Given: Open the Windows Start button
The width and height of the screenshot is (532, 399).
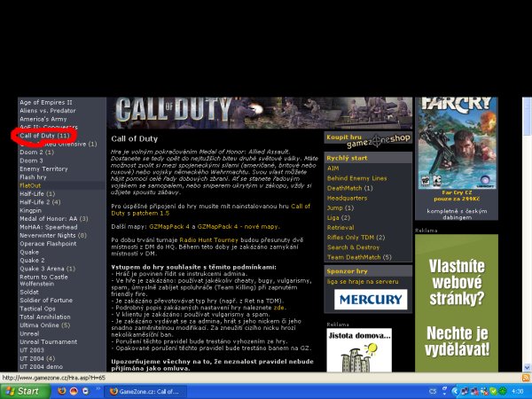Looking at the screenshot, I should pos(25,391).
